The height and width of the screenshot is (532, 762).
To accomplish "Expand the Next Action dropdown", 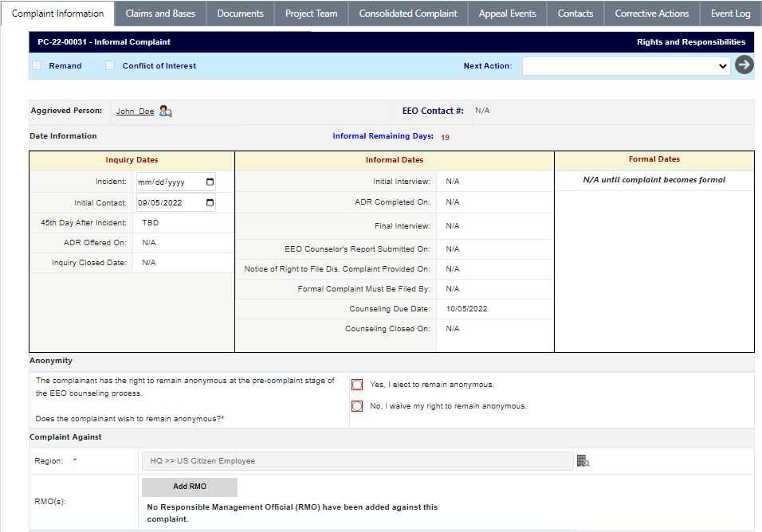I will coord(626,66).
